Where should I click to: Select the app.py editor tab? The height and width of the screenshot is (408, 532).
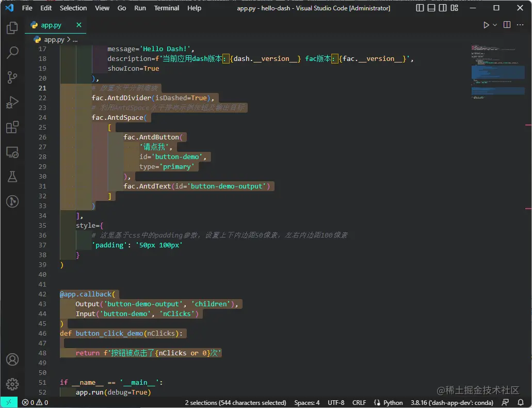pyautogui.click(x=55, y=25)
